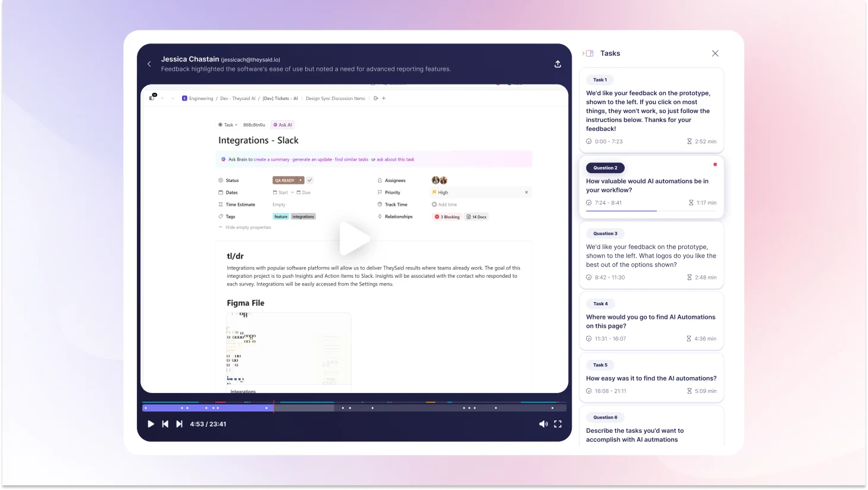
Task: Click the 5:09 min duration with hourglass
Action: (702, 391)
